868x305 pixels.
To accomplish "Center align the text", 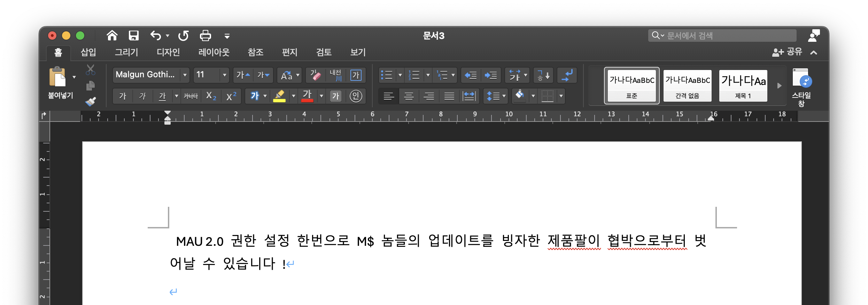I will pos(409,96).
